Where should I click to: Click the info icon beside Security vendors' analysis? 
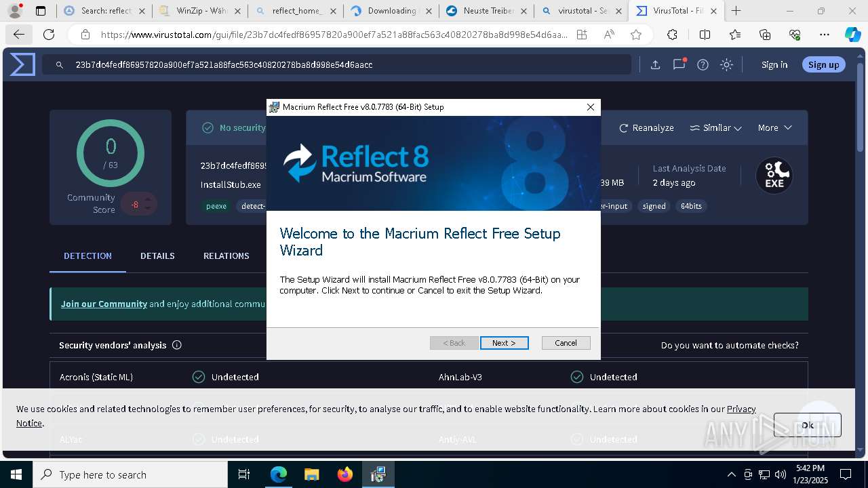pyautogui.click(x=176, y=345)
